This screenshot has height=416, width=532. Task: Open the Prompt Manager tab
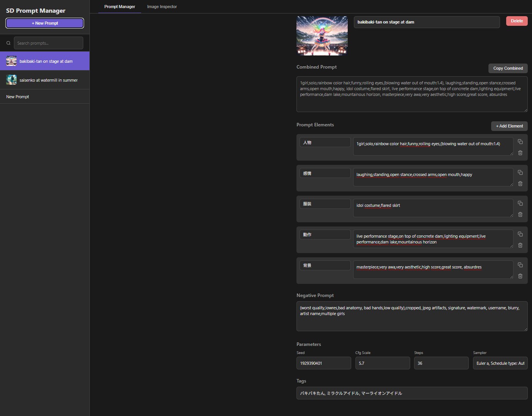click(120, 7)
